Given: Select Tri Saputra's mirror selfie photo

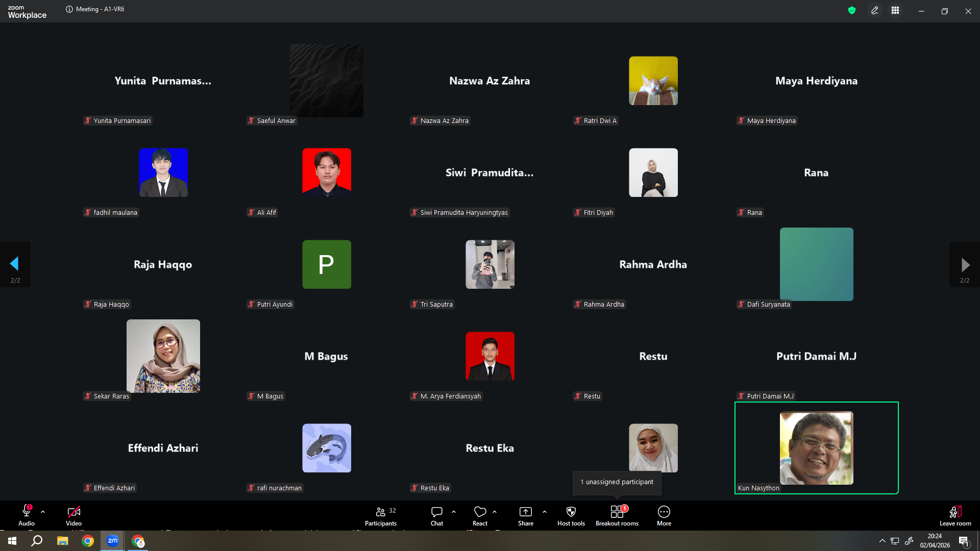Looking at the screenshot, I should [x=490, y=264].
